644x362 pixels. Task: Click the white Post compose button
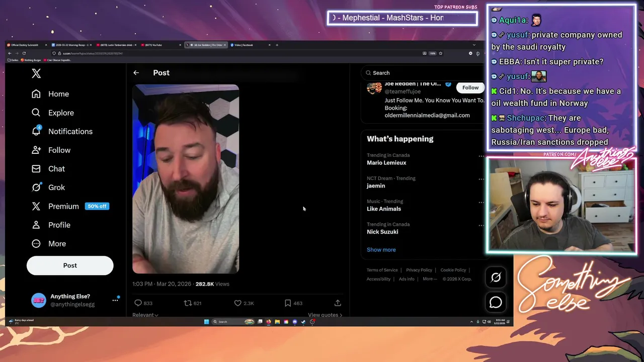click(70, 265)
